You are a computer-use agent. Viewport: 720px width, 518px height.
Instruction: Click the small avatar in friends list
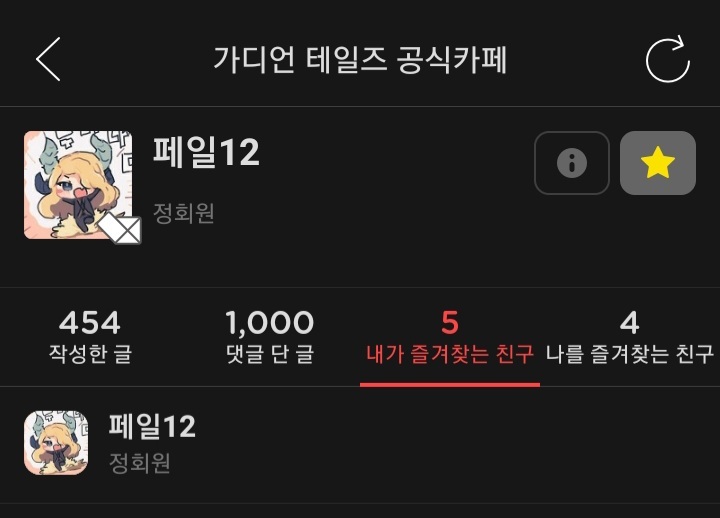(56, 443)
